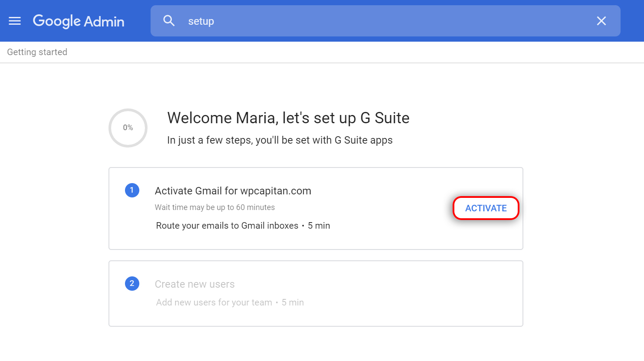Click step 1 number badge
The image size is (644, 361).
pyautogui.click(x=132, y=190)
